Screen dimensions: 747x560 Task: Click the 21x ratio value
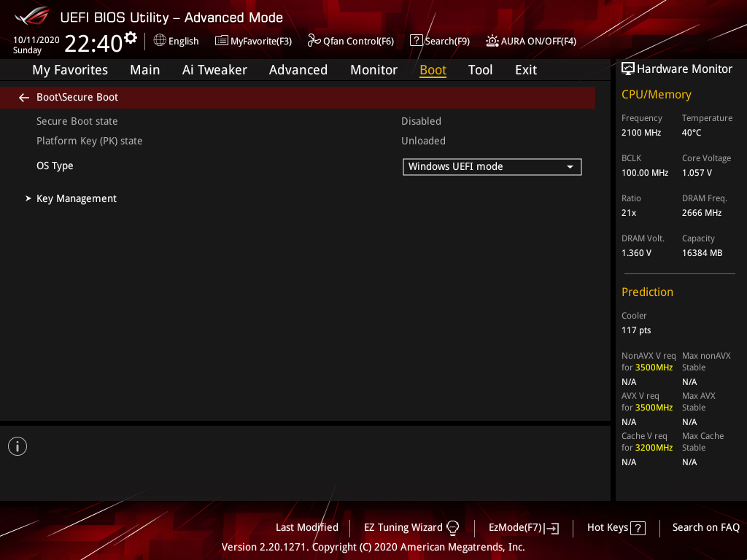pos(628,213)
